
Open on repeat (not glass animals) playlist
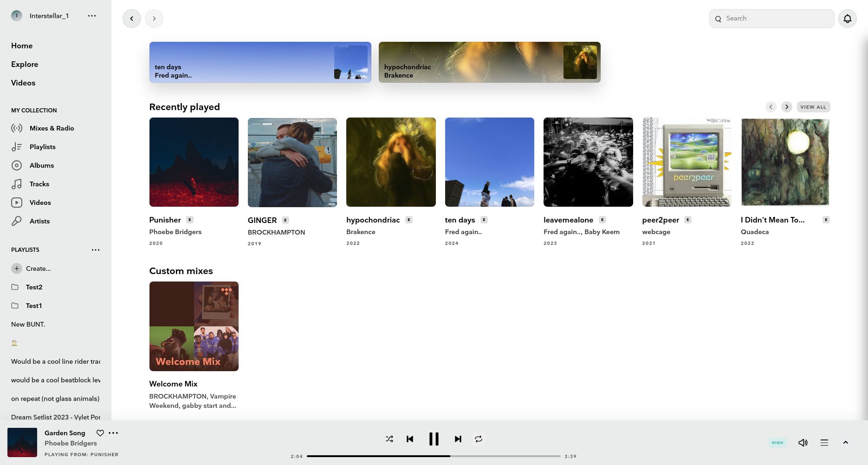coord(55,399)
